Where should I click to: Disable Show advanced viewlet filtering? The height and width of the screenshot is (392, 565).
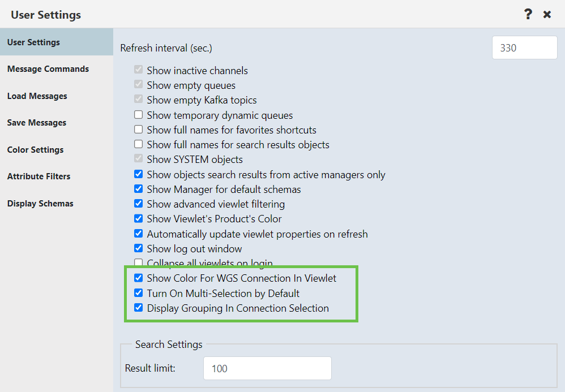[x=138, y=204]
